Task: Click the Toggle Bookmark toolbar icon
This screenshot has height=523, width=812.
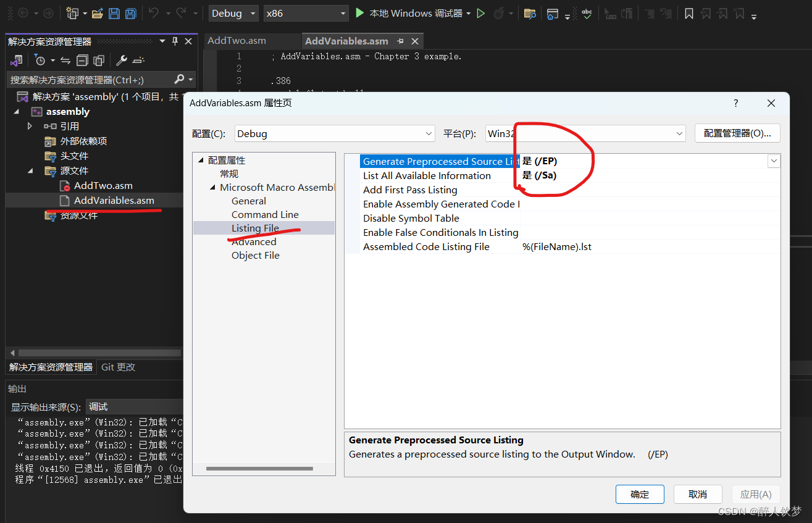Action: click(x=689, y=12)
